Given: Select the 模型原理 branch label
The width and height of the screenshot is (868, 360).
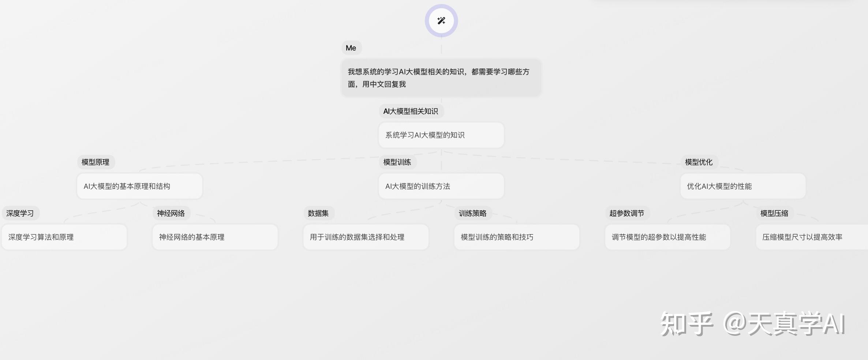Looking at the screenshot, I should point(96,162).
